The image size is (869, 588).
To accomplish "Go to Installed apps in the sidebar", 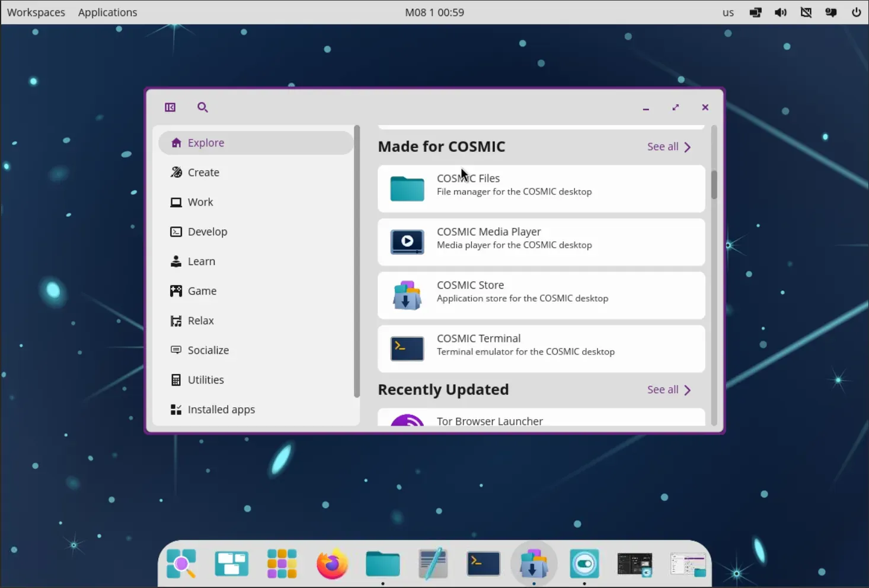I will point(221,410).
